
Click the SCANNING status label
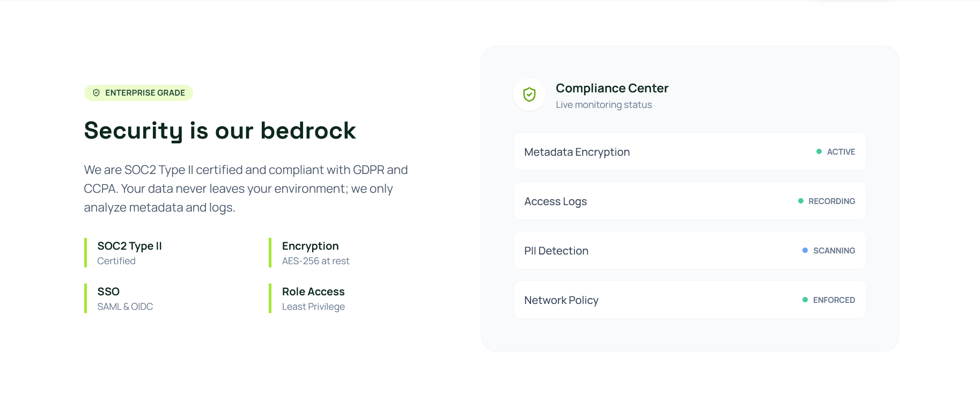(834, 251)
